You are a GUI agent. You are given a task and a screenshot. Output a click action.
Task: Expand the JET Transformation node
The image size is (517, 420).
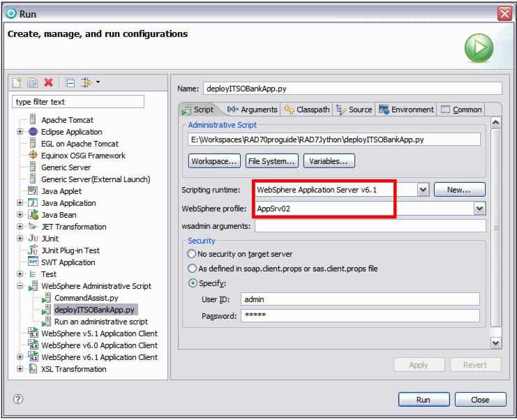coord(20,227)
